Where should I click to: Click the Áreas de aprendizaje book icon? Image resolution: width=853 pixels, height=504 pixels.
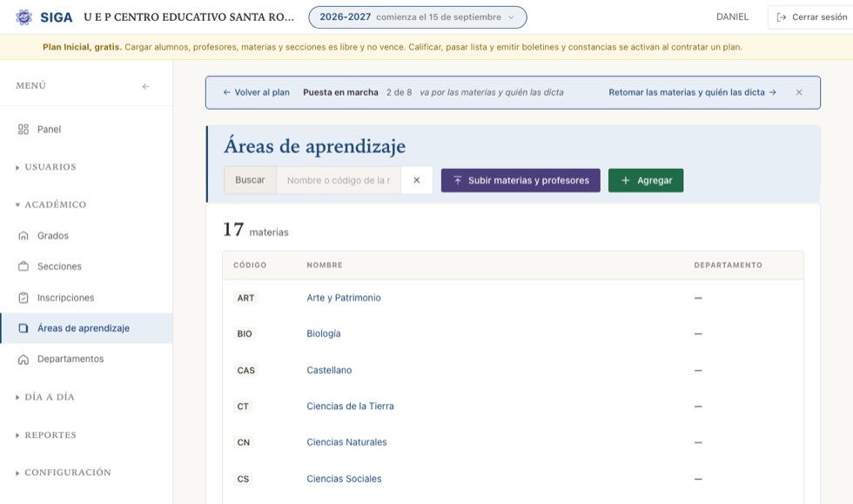pyautogui.click(x=24, y=328)
